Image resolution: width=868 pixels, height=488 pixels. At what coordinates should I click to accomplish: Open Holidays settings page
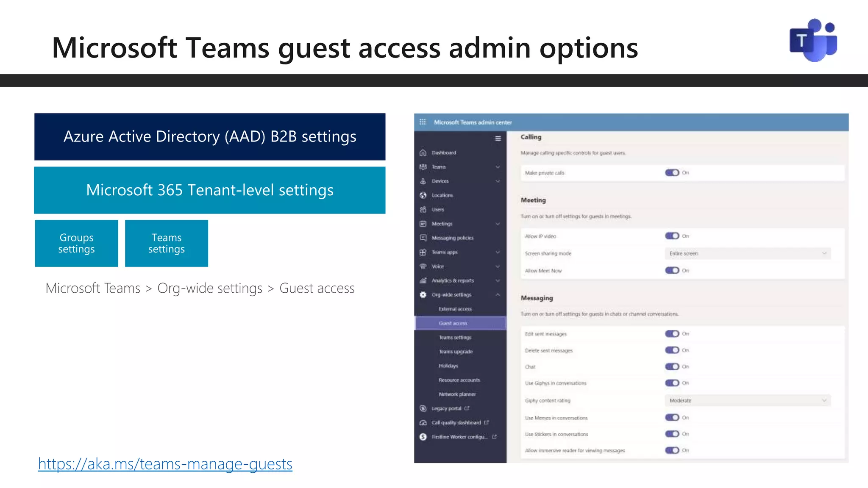448,366
